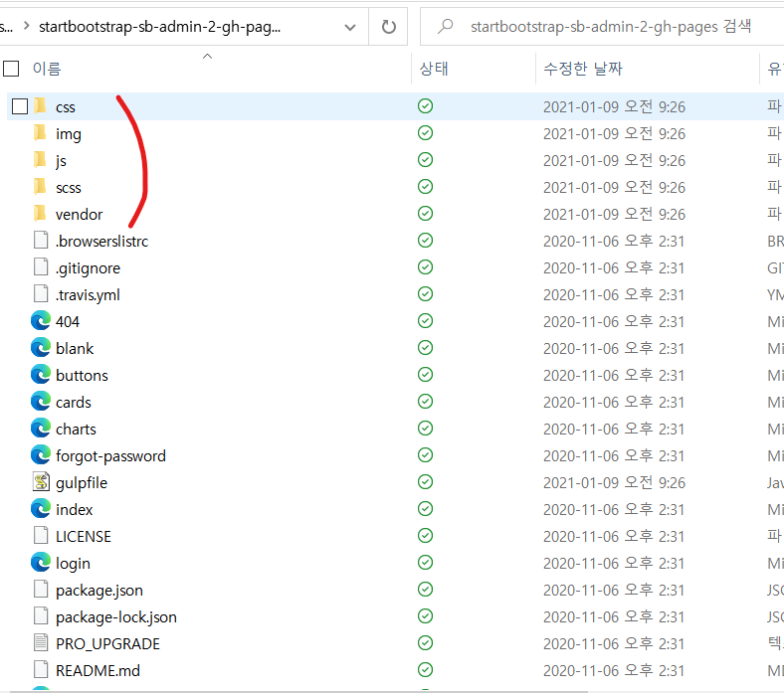Screen dimensions: 784x693
Task: Tick the select-all checkbox in header
Action: [11, 69]
